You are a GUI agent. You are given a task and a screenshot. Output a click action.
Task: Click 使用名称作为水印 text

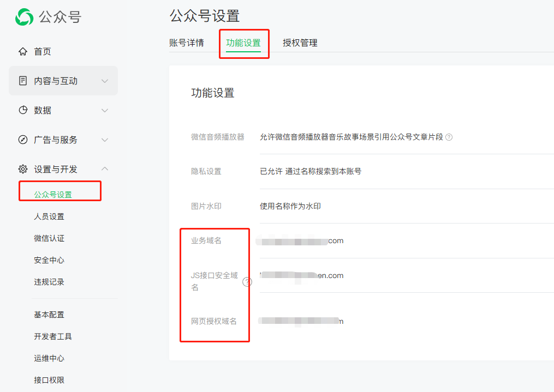pos(290,206)
